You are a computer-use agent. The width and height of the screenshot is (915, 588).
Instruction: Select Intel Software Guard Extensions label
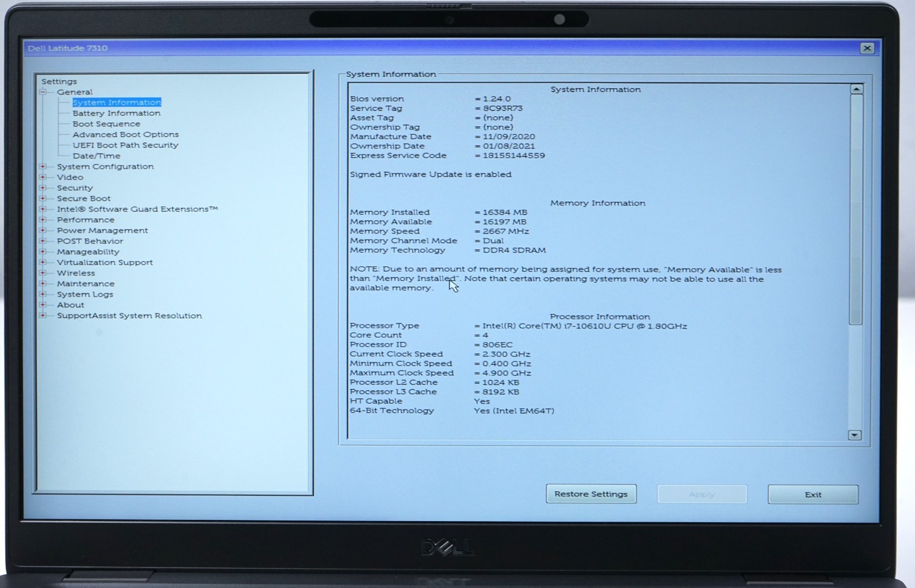137,209
